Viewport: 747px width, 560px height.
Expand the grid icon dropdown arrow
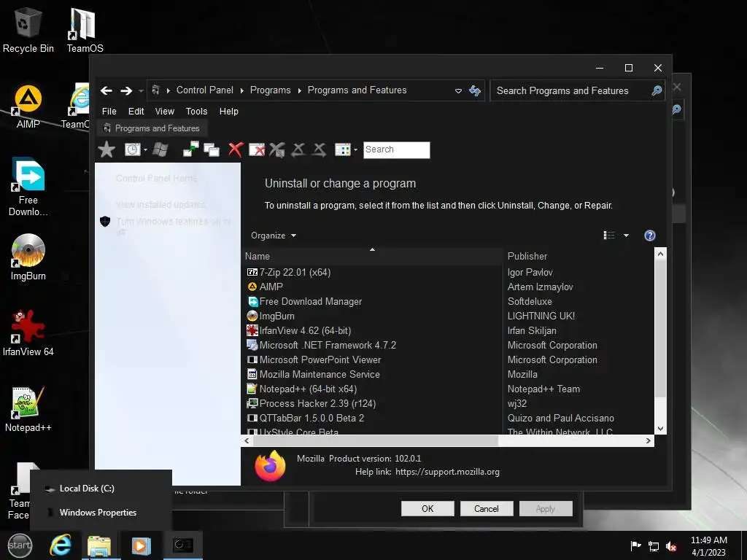coord(355,150)
